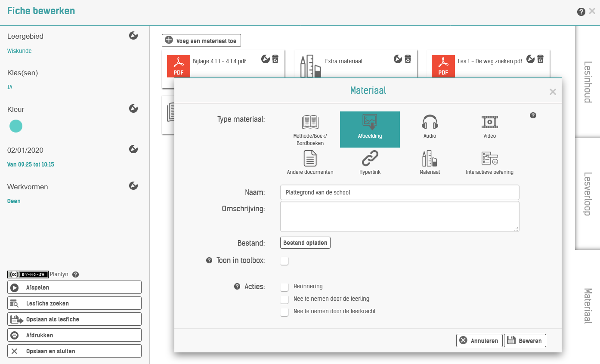Image resolution: width=600 pixels, height=364 pixels.
Task: Click Opslaan en sluiten
Action: click(74, 351)
